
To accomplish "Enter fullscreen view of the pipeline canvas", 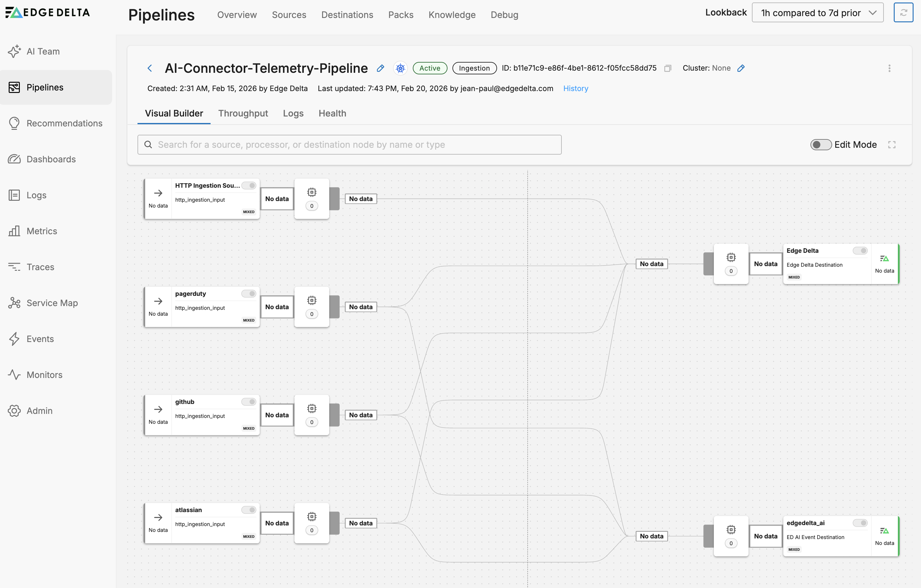I will [x=892, y=145].
